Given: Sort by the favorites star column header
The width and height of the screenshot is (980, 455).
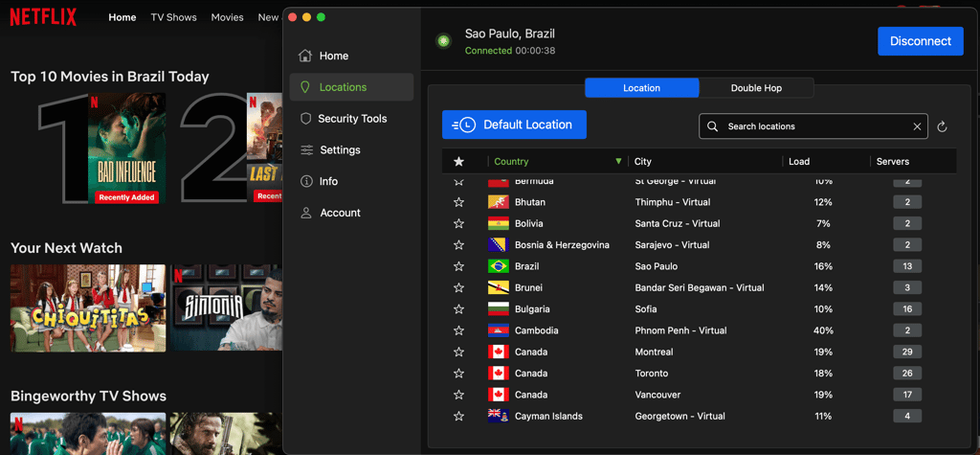Looking at the screenshot, I should (x=458, y=162).
